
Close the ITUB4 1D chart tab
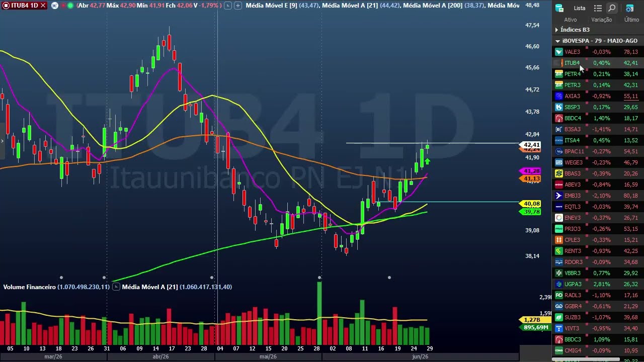tap(43, 6)
